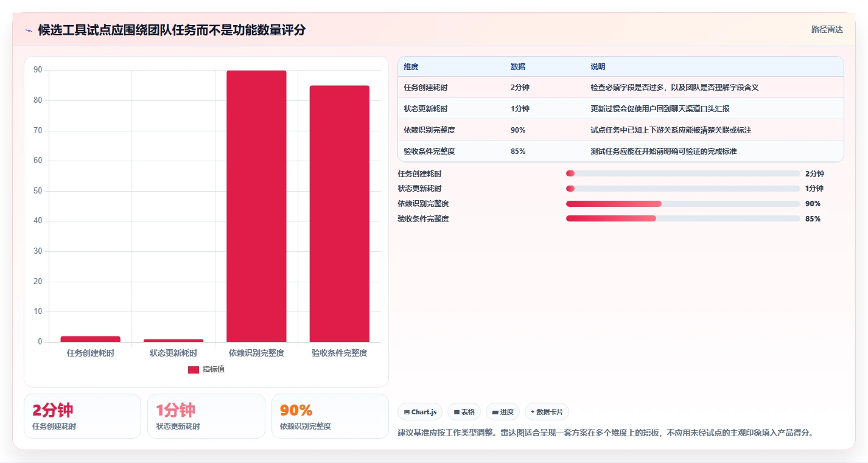
Task: Click the 2分钟 value beside progress bar
Action: pyautogui.click(x=814, y=173)
